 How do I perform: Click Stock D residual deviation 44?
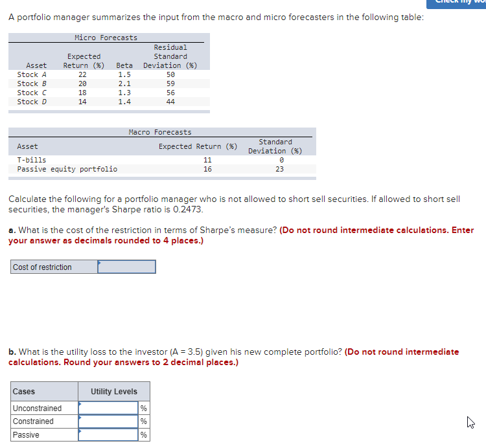point(170,102)
